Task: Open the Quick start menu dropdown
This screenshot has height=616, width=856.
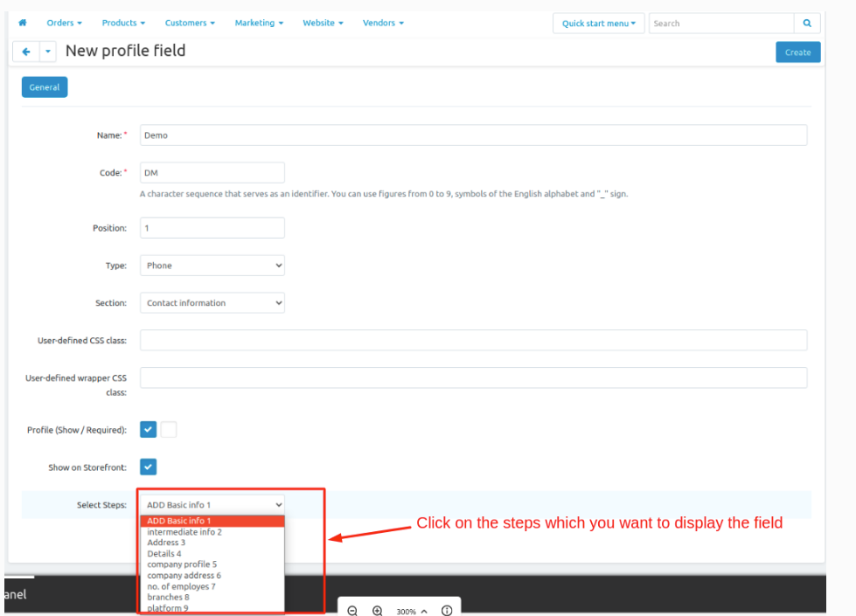Action: point(598,24)
